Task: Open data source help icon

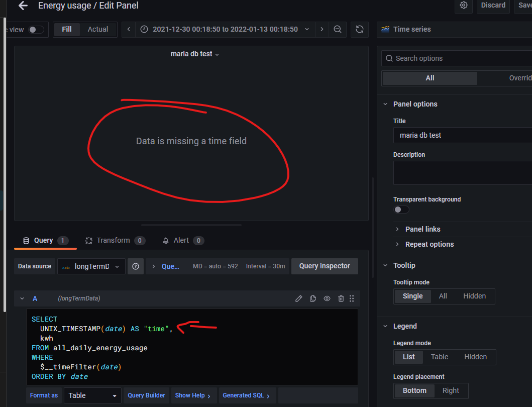Action: pos(136,266)
